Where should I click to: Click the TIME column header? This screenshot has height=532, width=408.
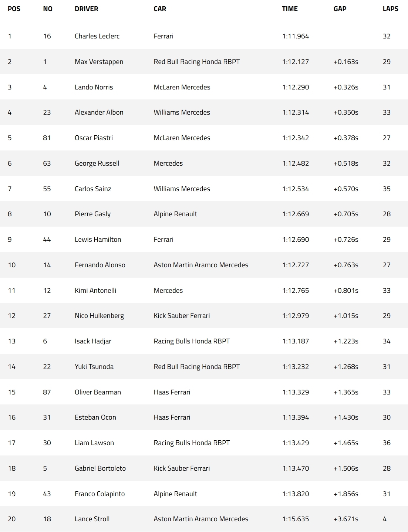pyautogui.click(x=290, y=9)
